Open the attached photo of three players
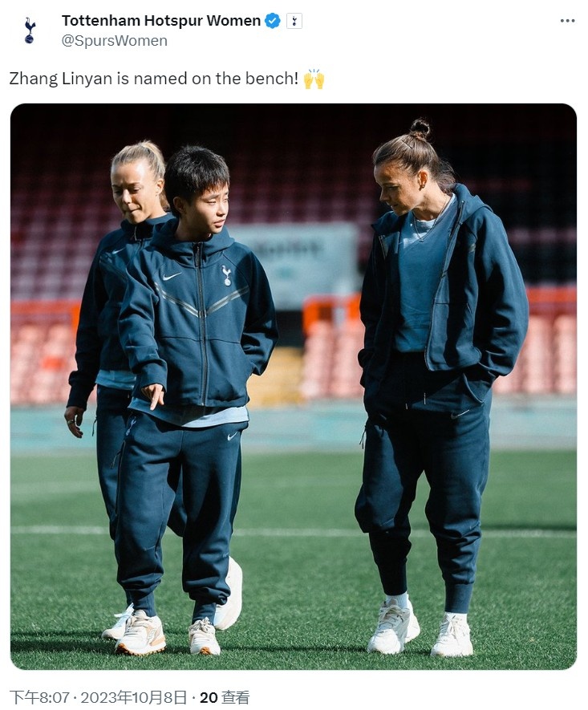Screen dimensions: 588x710 (x=294, y=386)
